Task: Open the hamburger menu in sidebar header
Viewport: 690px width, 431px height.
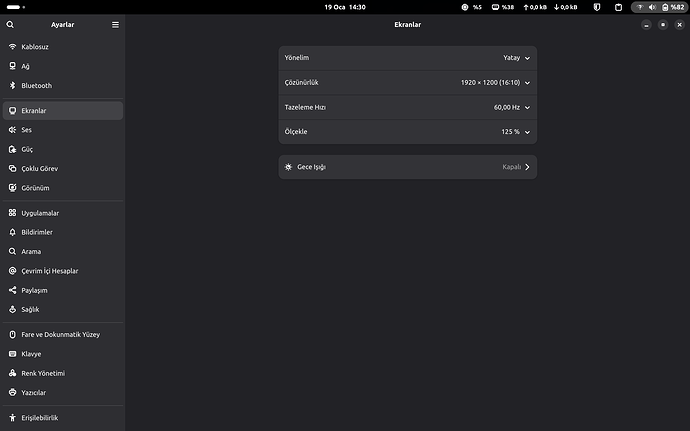Action: pos(115,24)
